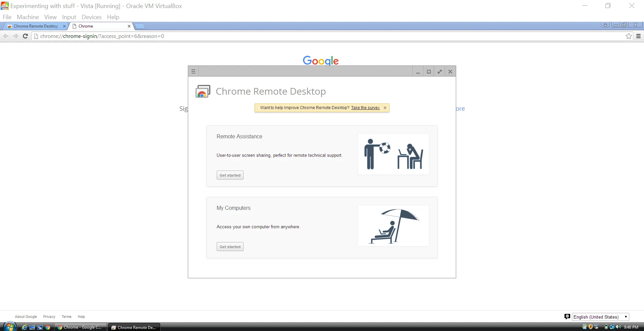644x331 pixels.
Task: Click the VirtualBox Guest Additions tray icon
Action: click(596, 327)
